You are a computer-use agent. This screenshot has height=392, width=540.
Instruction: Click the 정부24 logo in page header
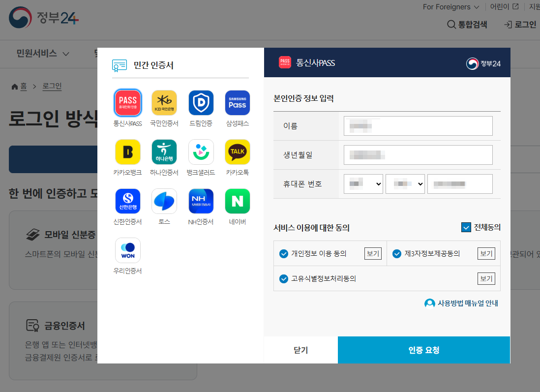coord(44,18)
